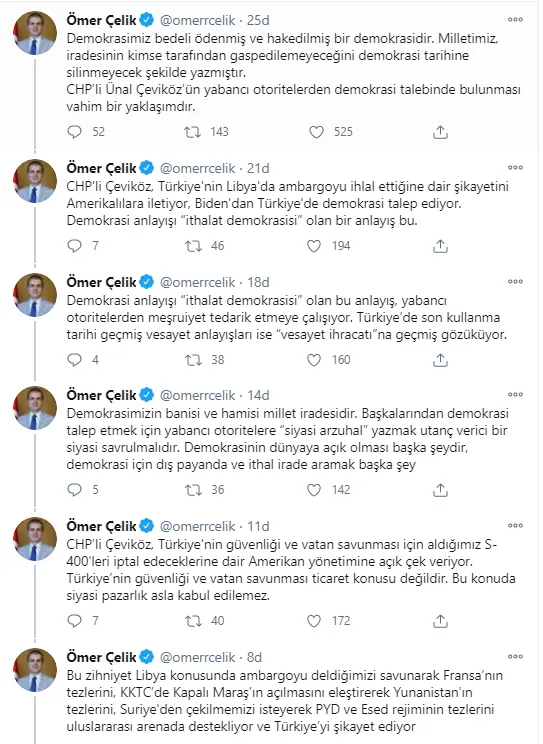Reply to the tweet with 52 replies
Viewport: 543px width, 744px height.
pos(75,132)
